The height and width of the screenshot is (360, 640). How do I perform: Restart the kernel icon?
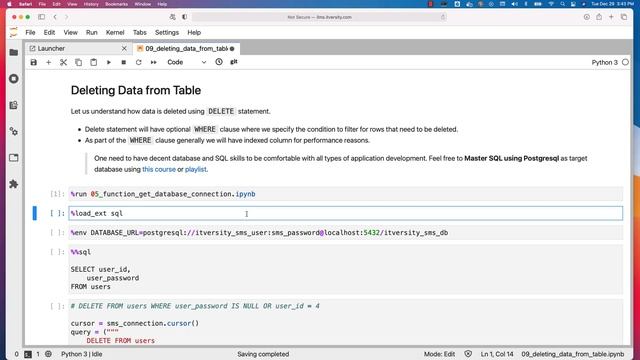point(138,62)
